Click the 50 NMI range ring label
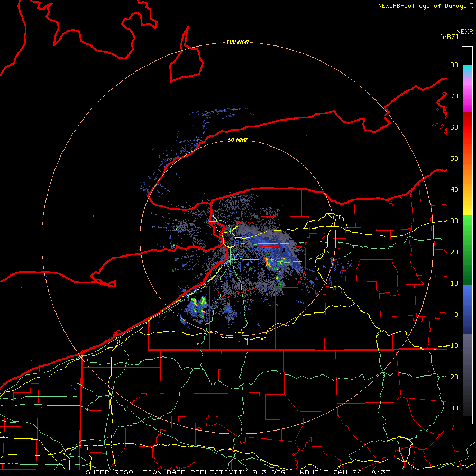The width and height of the screenshot is (476, 476). point(237,140)
